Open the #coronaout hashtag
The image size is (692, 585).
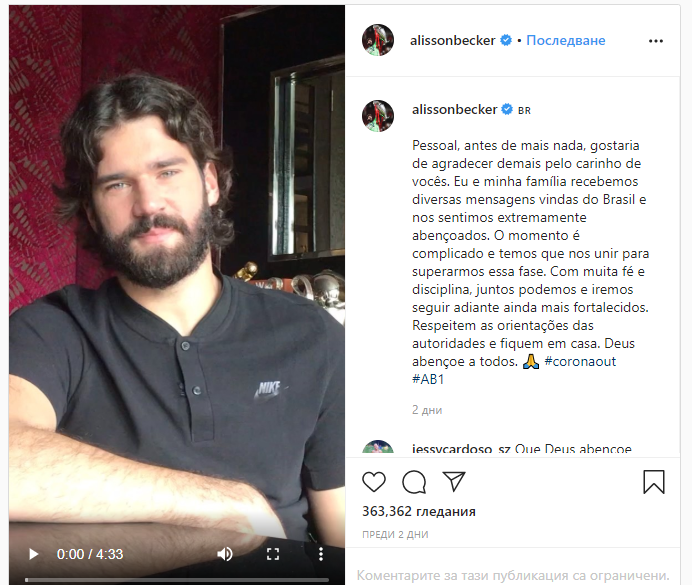click(x=580, y=361)
